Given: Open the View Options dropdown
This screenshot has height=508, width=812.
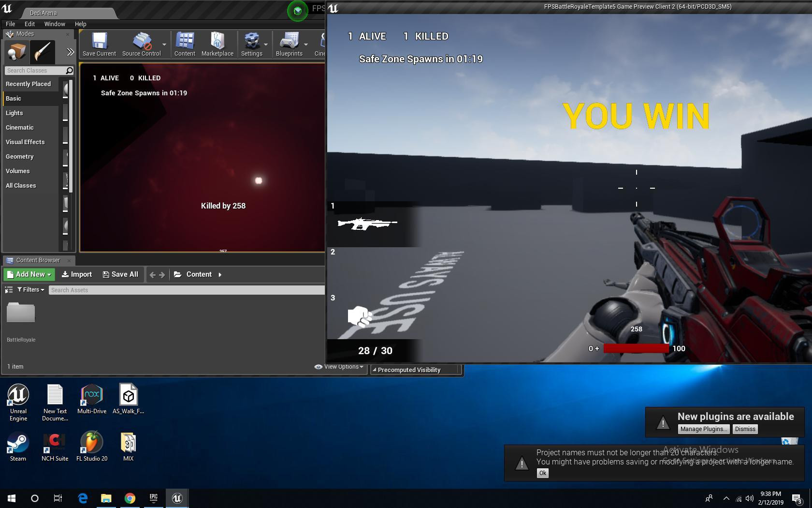Looking at the screenshot, I should 339,367.
